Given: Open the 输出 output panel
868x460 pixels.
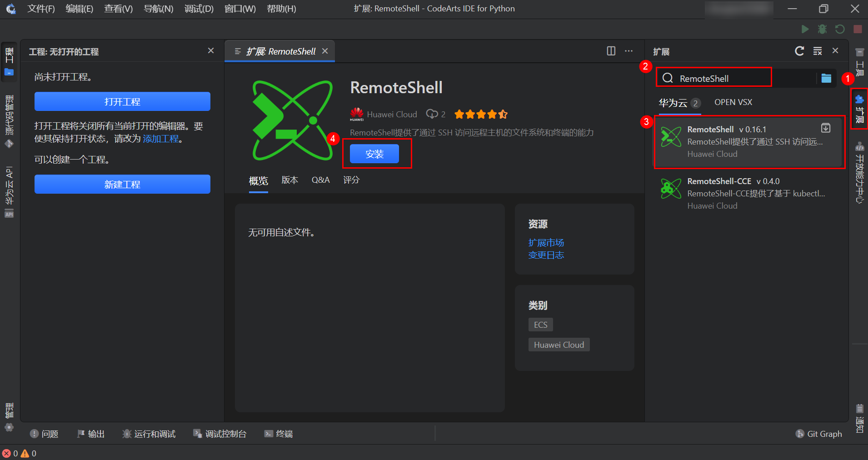Looking at the screenshot, I should pyautogui.click(x=90, y=434).
